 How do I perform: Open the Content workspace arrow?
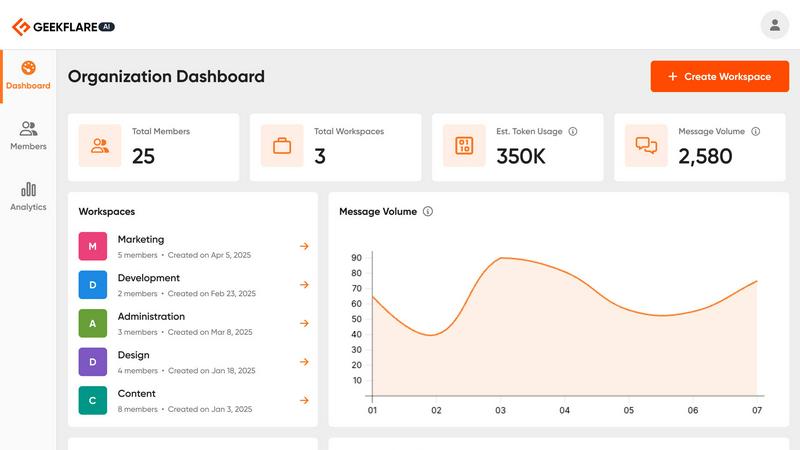[304, 401]
